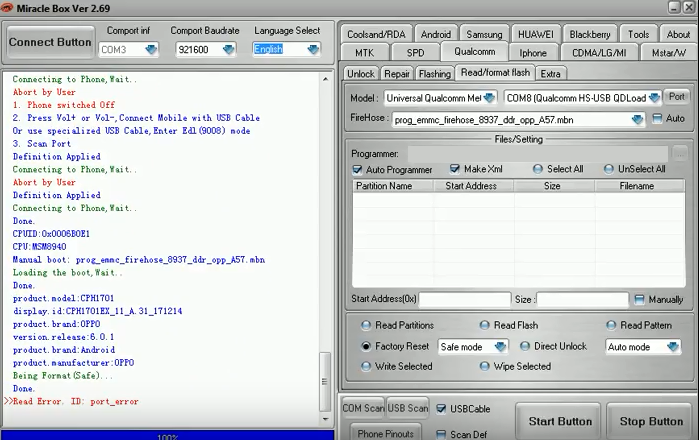Click the Size input field

(x=583, y=300)
